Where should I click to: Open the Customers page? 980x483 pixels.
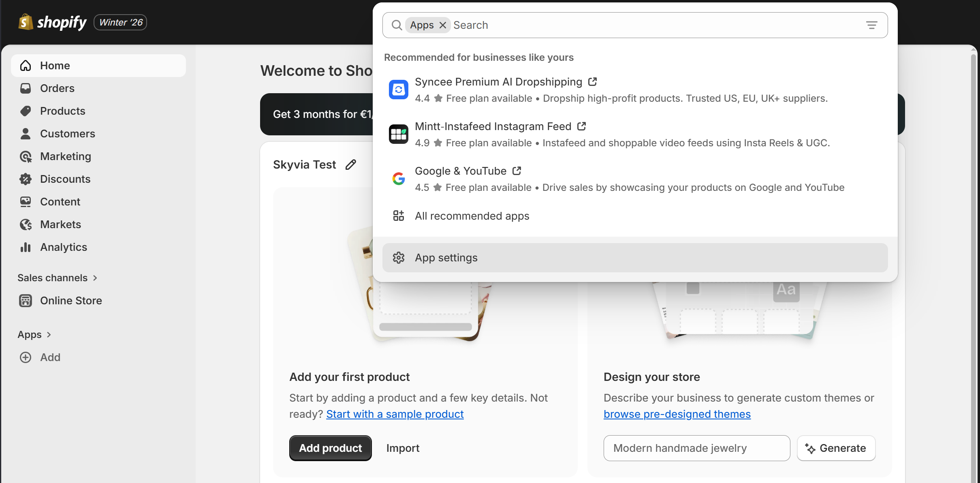pyautogui.click(x=67, y=133)
